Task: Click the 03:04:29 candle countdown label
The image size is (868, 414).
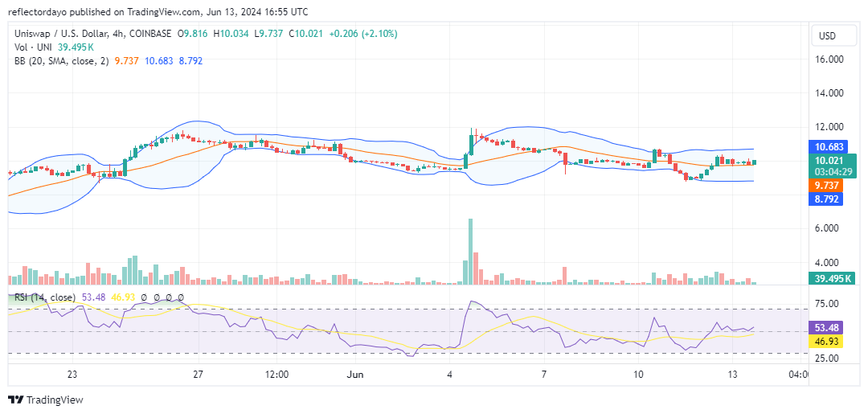Action: click(x=833, y=171)
